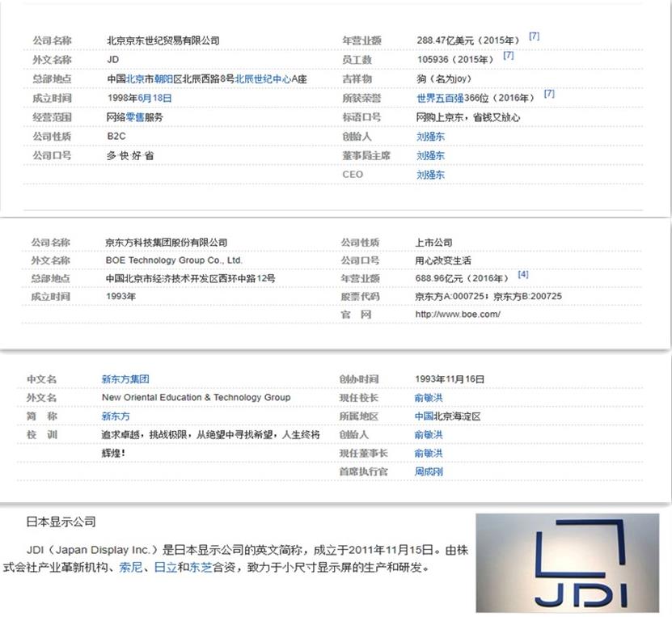Click the JD value in 外文名称 row

[112, 60]
